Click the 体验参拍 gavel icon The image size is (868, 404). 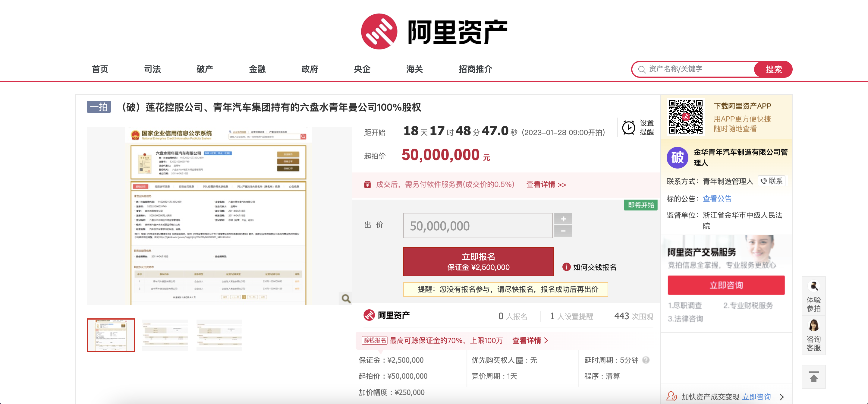[814, 286]
